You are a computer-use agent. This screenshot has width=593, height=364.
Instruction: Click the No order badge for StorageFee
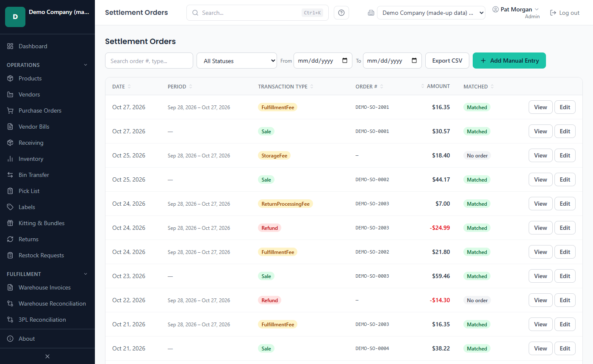pos(477,155)
